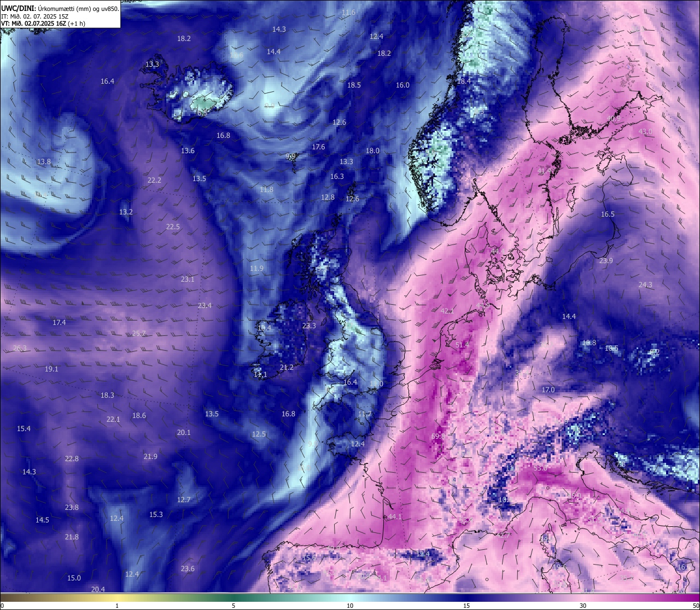Select the 22.5 value in Atlantic
Viewport: 700px width, 610px height.
[x=173, y=226]
